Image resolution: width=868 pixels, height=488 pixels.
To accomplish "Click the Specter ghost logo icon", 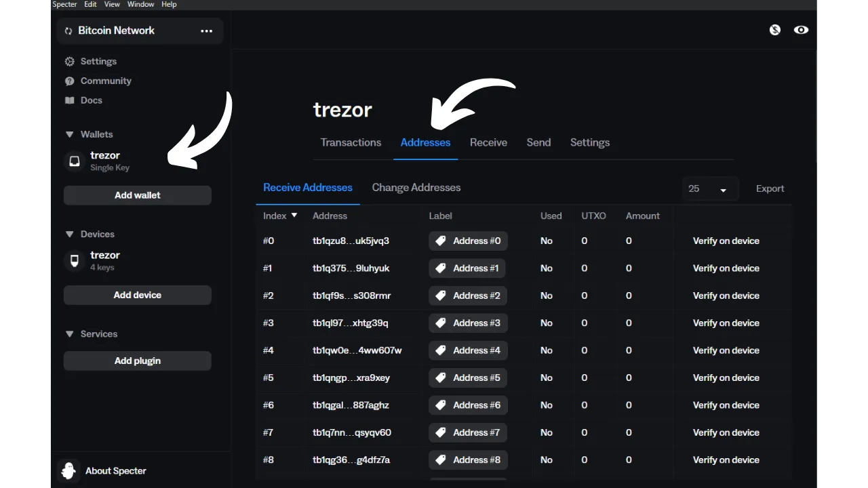I will [x=68, y=470].
